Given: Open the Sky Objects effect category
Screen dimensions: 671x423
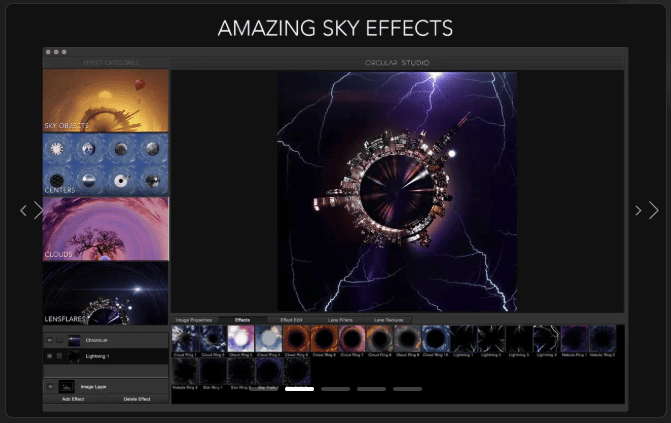Looking at the screenshot, I should 106,101.
